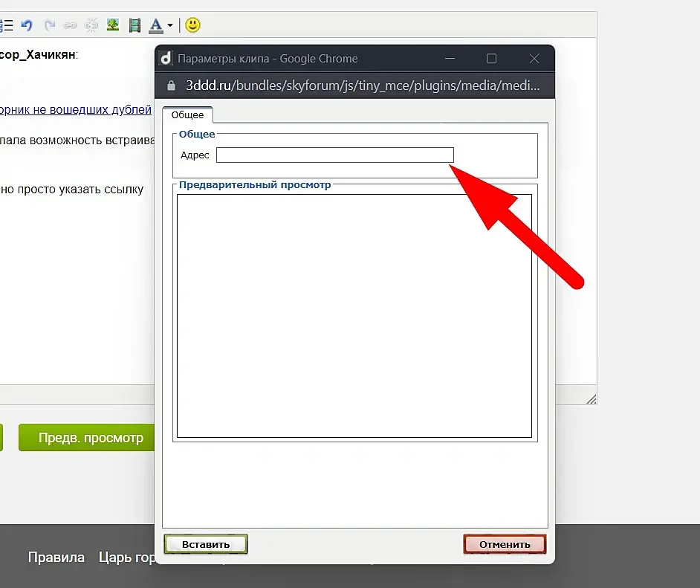Minimize the Параметры клипа popup window
The width and height of the screenshot is (700, 588).
coord(450,59)
